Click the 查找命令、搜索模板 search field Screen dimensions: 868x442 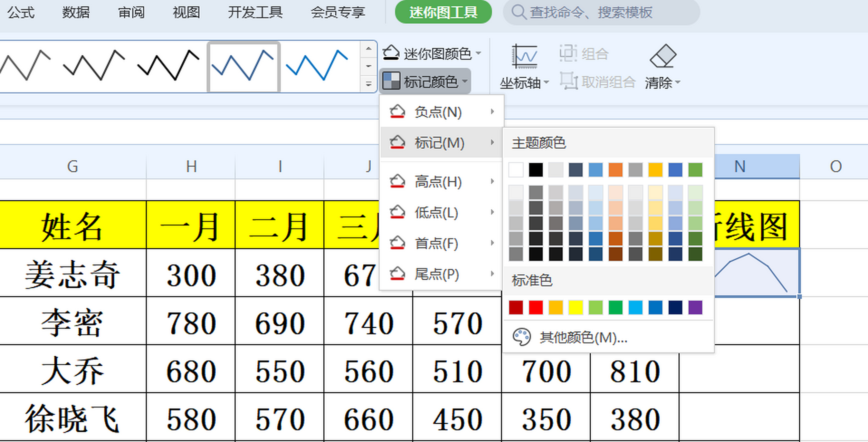coord(601,12)
